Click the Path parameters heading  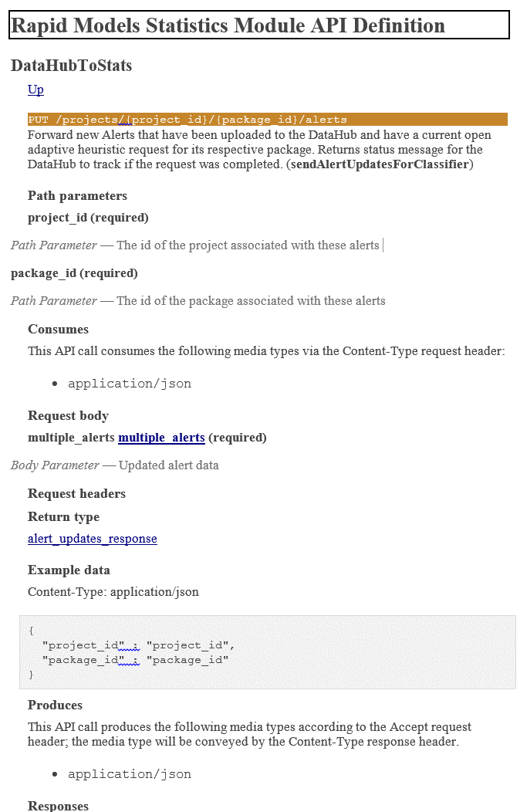click(x=77, y=196)
